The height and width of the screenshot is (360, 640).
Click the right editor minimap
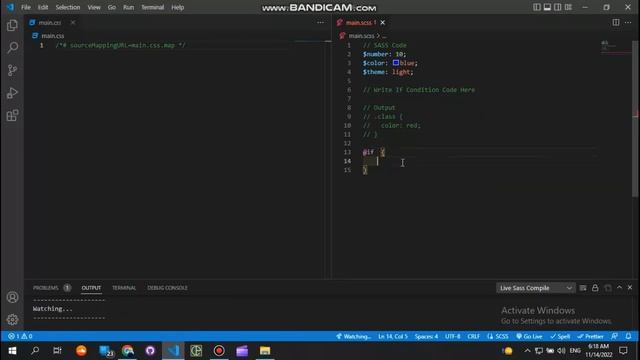pyautogui.click(x=615, y=46)
